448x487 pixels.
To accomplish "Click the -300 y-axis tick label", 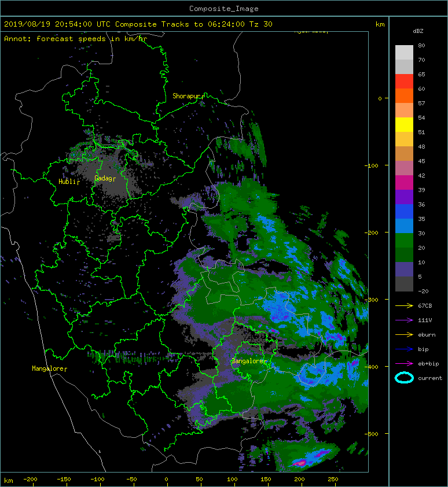I will pyautogui.click(x=371, y=300).
